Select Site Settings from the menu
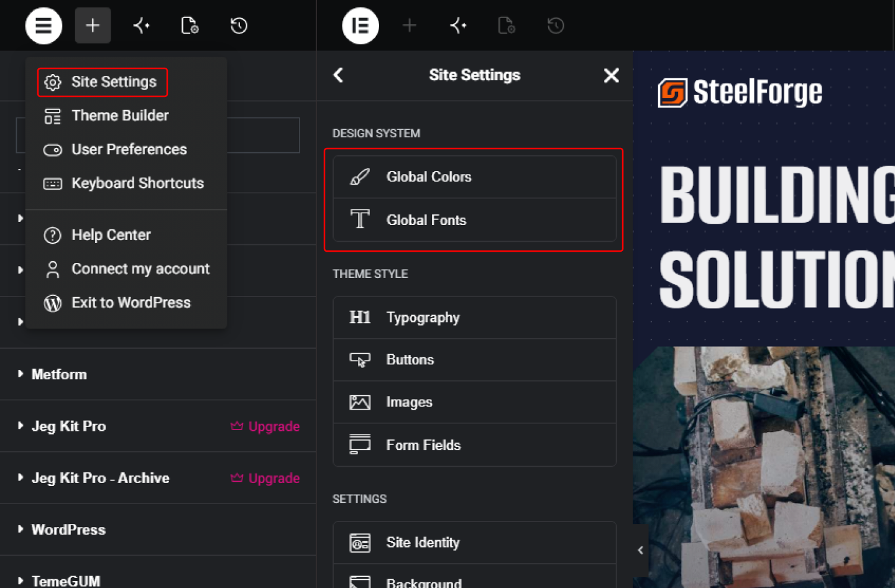 tap(103, 82)
